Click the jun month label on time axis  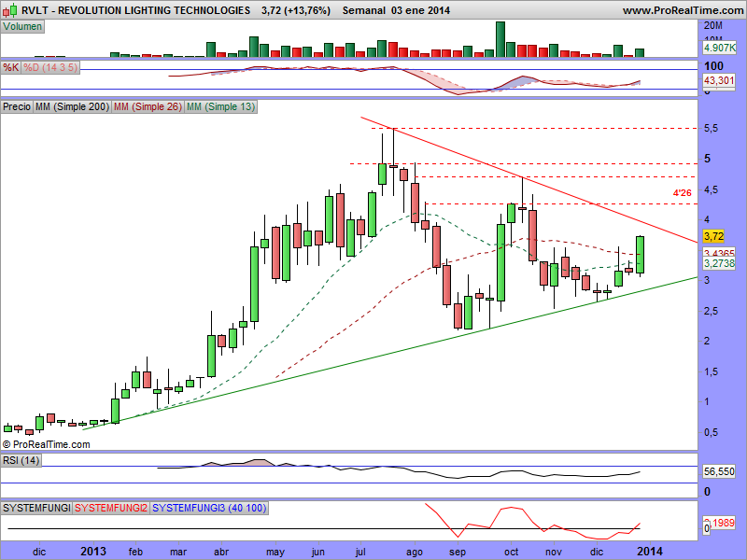point(317,552)
